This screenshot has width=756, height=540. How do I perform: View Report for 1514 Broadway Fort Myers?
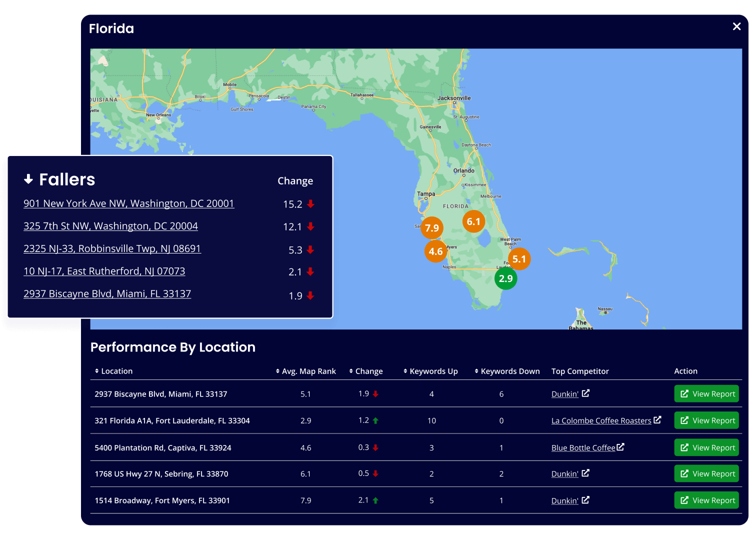click(x=706, y=500)
